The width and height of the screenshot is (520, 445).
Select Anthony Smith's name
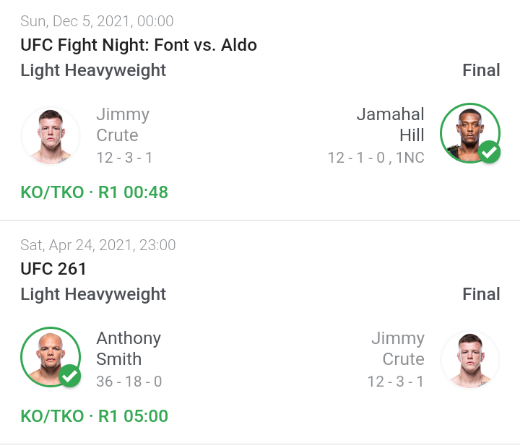tap(129, 349)
